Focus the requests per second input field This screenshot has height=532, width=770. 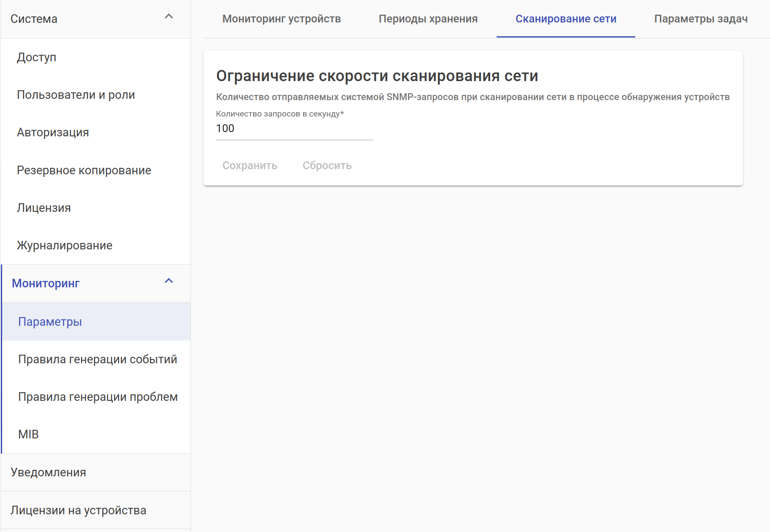[294, 129]
